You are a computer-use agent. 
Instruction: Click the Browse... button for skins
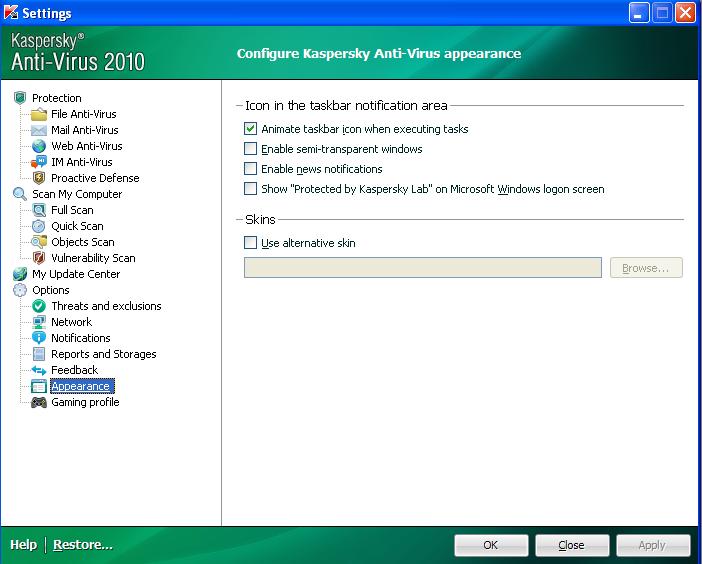pyautogui.click(x=646, y=268)
